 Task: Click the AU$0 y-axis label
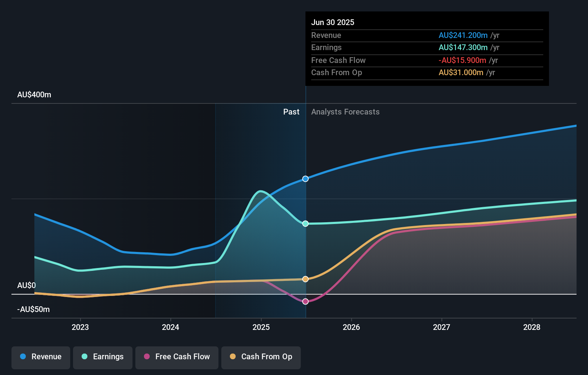point(26,286)
